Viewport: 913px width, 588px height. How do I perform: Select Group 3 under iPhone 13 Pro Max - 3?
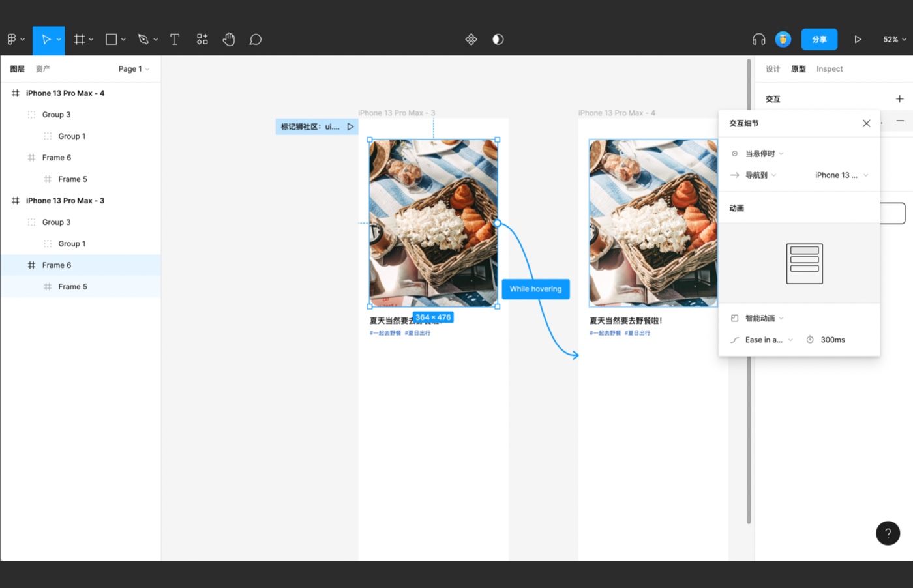click(80, 222)
